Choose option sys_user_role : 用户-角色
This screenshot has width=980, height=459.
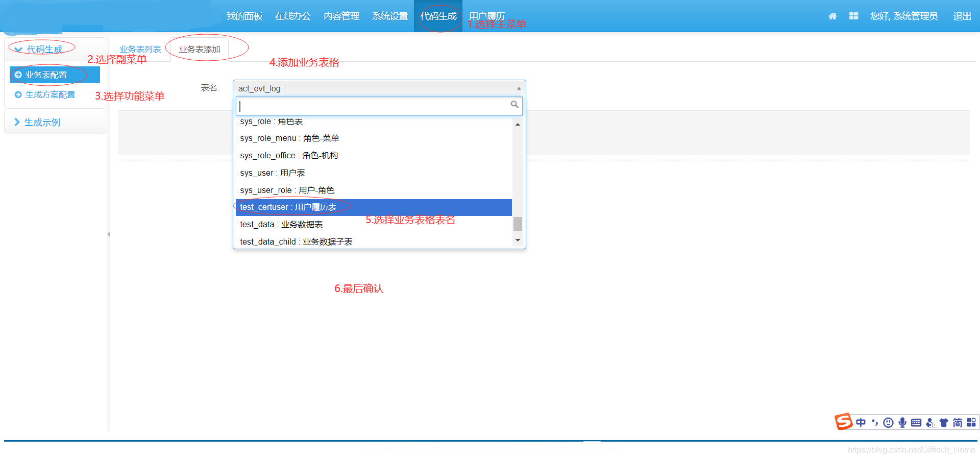pos(374,190)
